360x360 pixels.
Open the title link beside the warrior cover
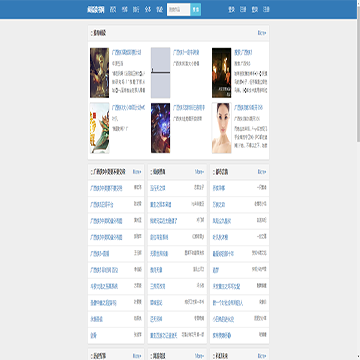126,53
